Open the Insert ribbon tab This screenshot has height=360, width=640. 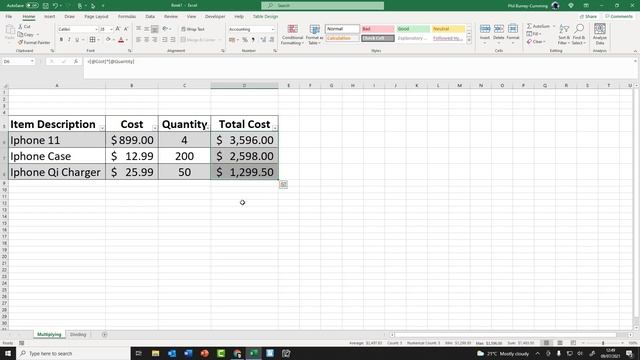pos(49,16)
